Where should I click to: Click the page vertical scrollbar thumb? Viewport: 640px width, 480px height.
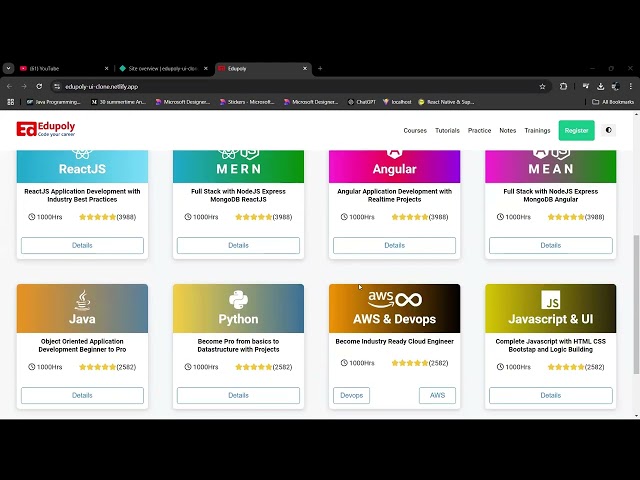636,304
